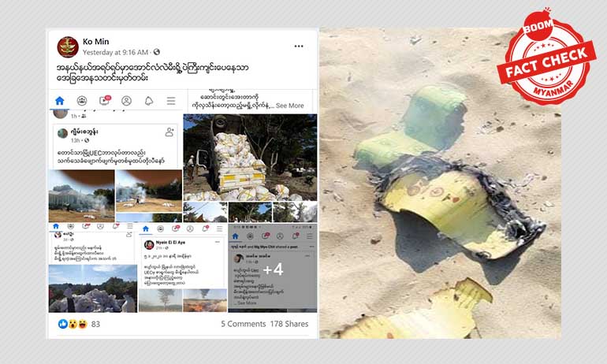Screen dimensions: 607x364
Task: Open the Notifications bell icon
Action: click(149, 101)
